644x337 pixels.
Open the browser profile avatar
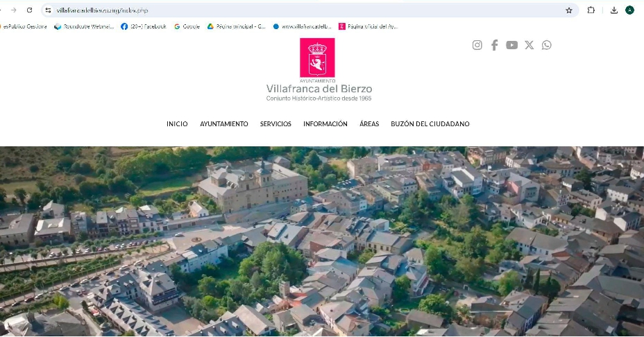click(630, 10)
